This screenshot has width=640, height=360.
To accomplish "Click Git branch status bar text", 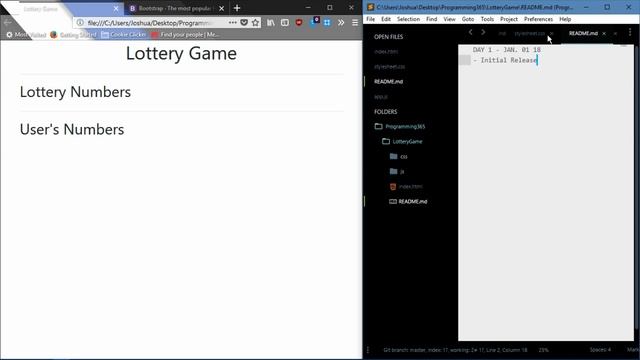I will pos(455,350).
